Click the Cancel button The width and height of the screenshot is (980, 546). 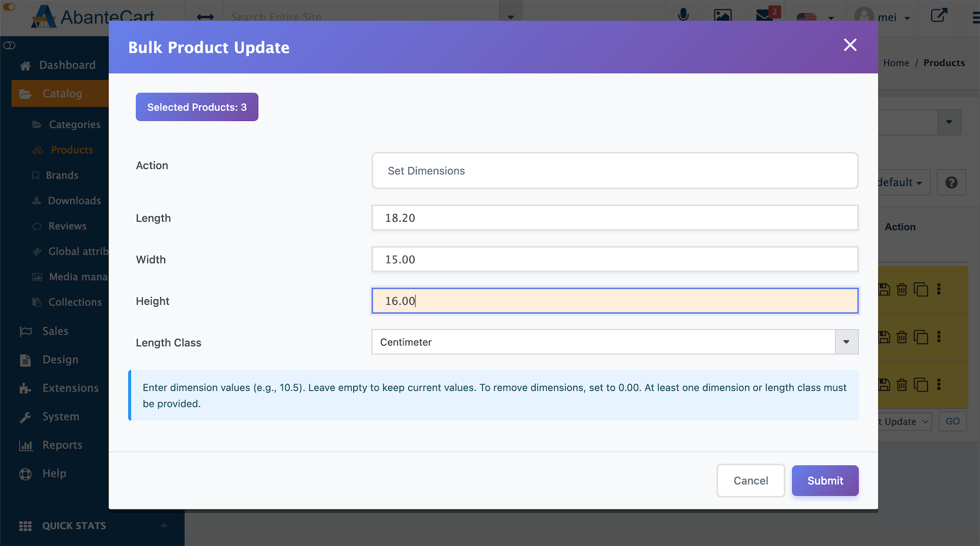[x=750, y=481]
